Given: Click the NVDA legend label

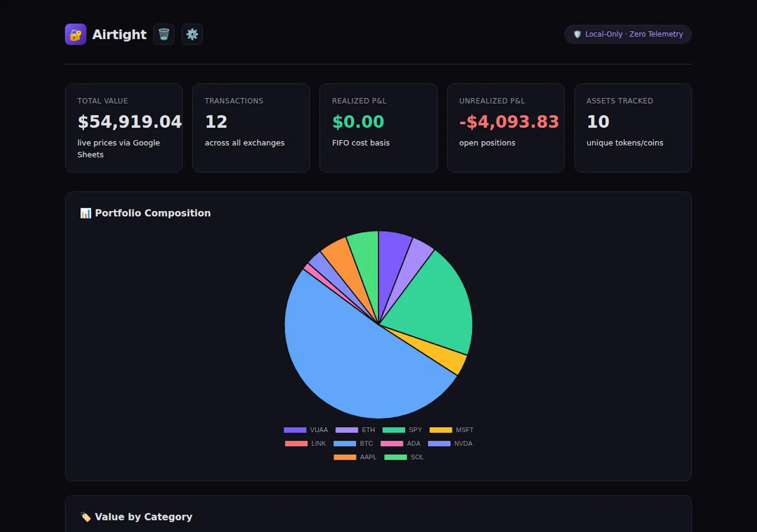Looking at the screenshot, I should pyautogui.click(x=463, y=444).
